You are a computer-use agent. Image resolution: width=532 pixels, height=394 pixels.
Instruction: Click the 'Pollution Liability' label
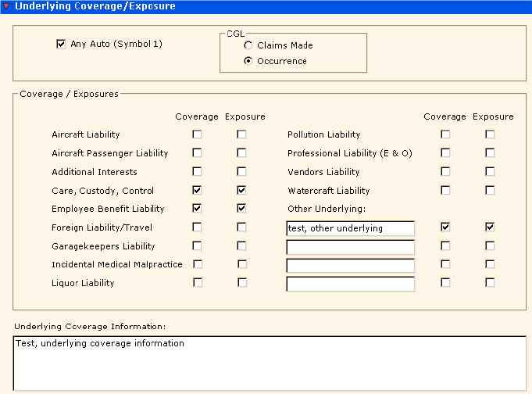(x=324, y=134)
